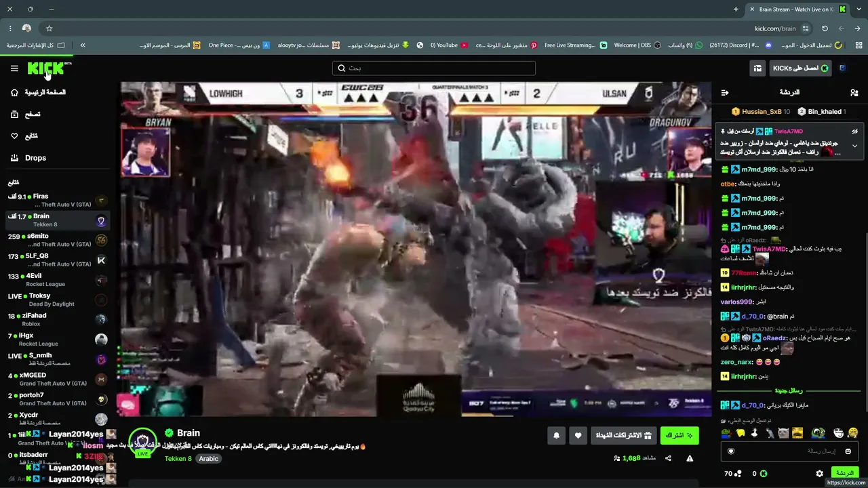Open the Browse sidebar item

25,115
